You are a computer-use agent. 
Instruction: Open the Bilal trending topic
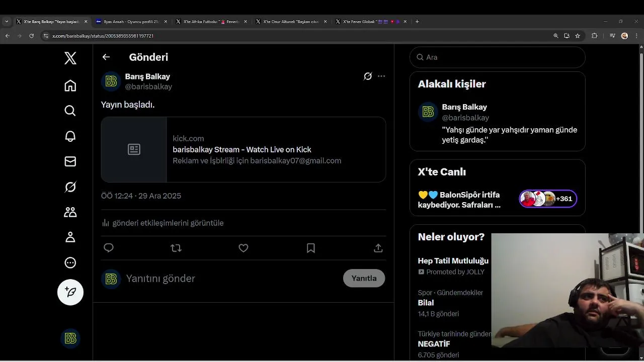pos(426,303)
